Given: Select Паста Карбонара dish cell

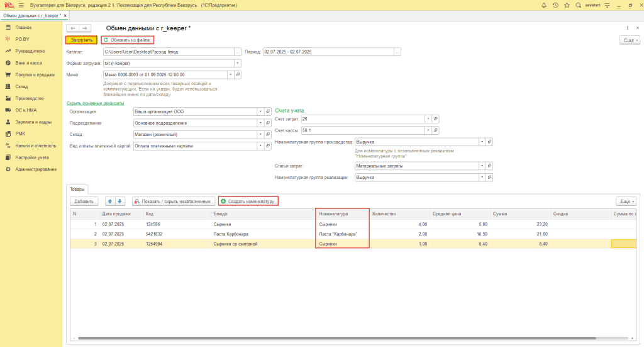Looking at the screenshot, I should 264,234.
